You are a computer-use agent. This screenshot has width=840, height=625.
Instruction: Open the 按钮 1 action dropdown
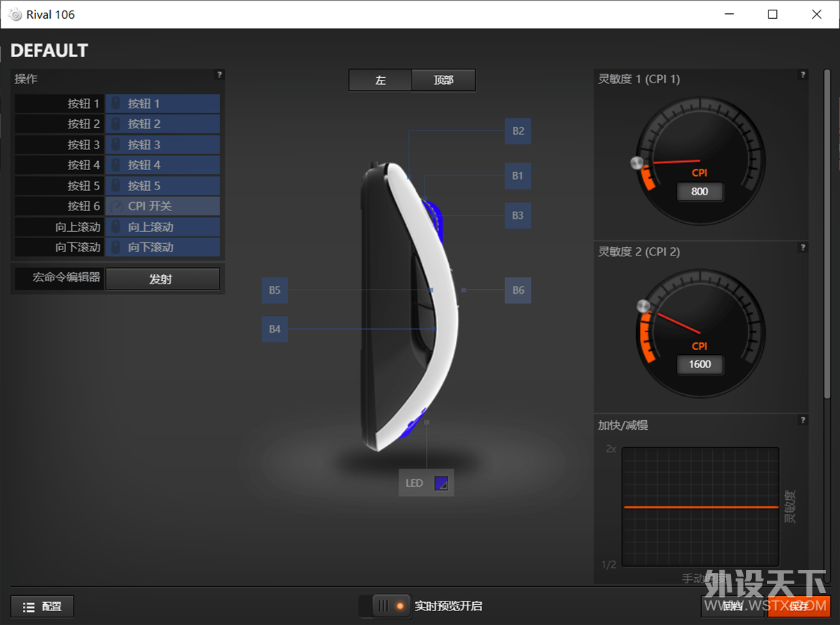tap(163, 103)
